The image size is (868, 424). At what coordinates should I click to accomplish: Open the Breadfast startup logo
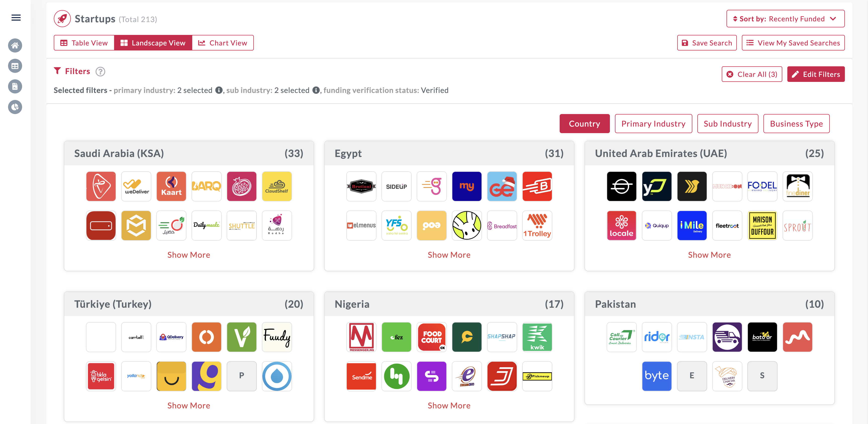pyautogui.click(x=502, y=225)
